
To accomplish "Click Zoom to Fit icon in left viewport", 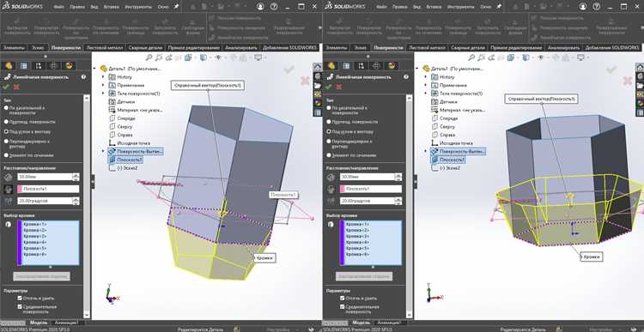I will [x=149, y=57].
